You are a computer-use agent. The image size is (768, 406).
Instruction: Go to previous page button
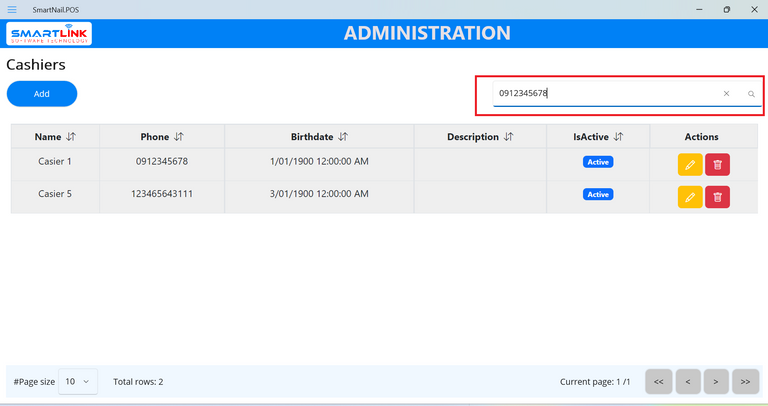point(687,381)
